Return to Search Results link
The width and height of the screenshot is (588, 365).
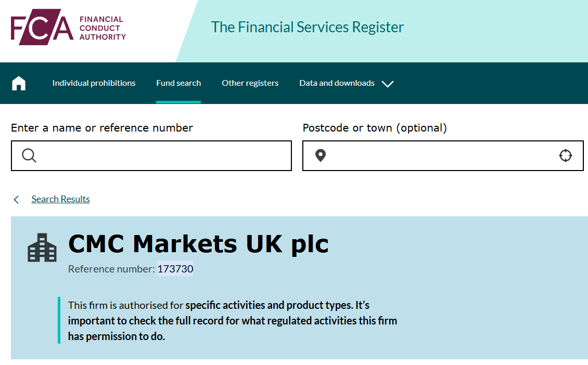point(60,199)
